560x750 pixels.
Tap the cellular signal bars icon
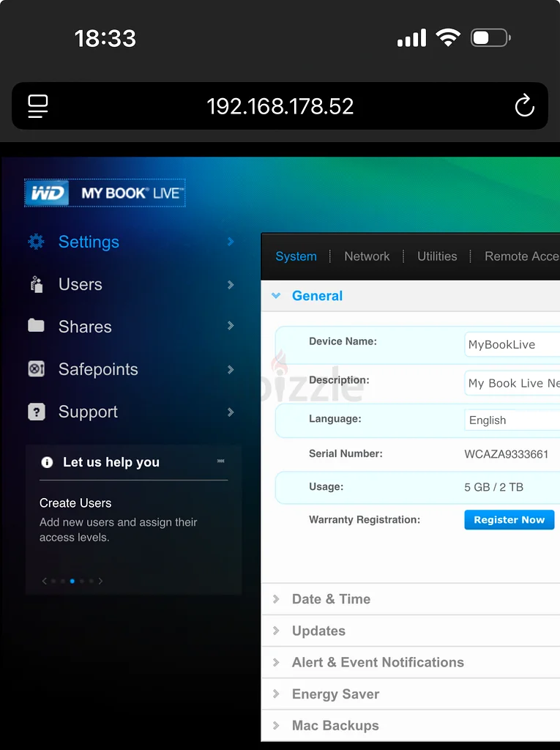pos(411,38)
